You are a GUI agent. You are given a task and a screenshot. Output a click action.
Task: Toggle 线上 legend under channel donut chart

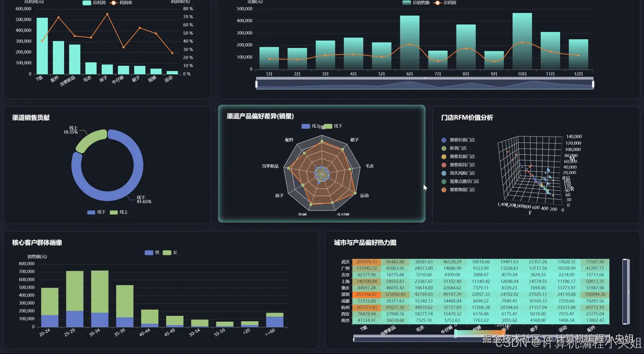coord(119,212)
